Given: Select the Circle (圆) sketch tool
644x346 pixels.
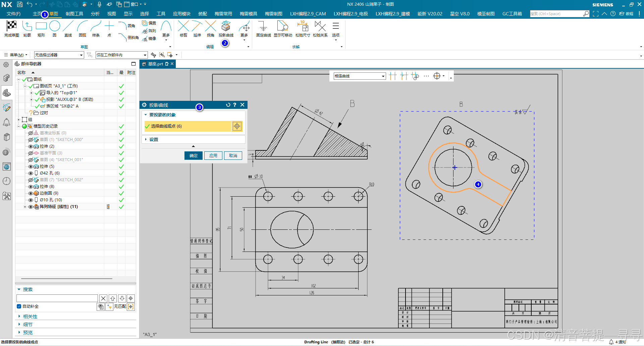Looking at the screenshot, I should point(54,26).
